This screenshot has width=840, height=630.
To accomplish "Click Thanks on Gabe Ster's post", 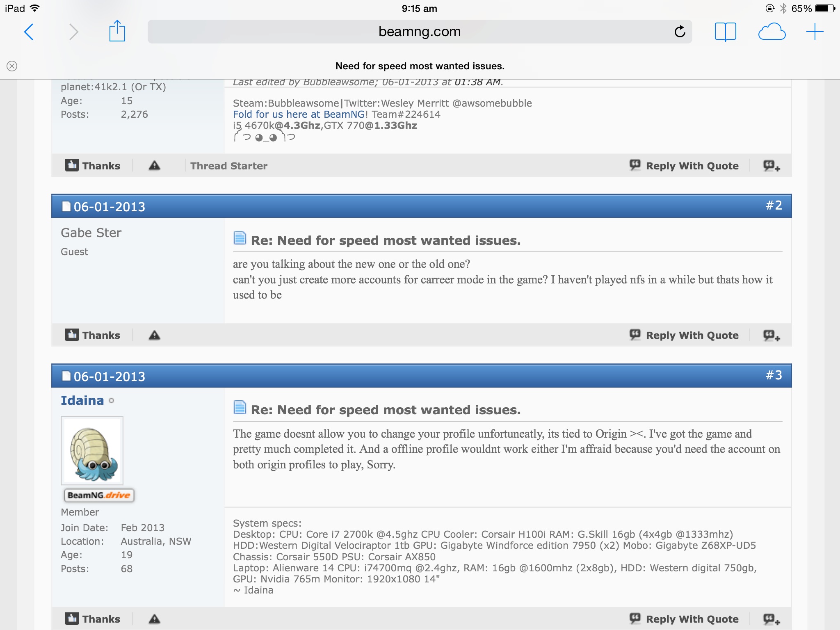I will click(93, 335).
